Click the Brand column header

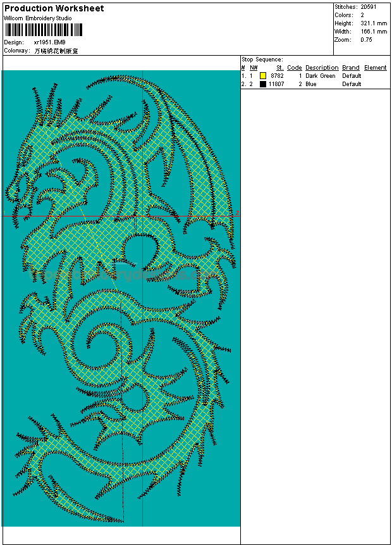click(x=351, y=68)
